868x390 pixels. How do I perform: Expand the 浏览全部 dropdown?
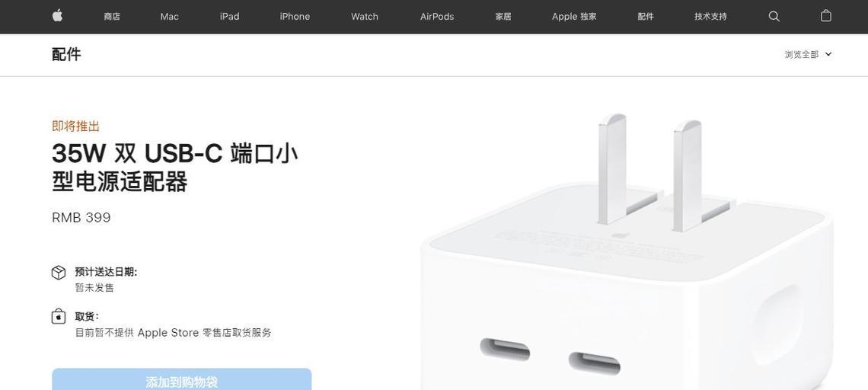(x=808, y=54)
